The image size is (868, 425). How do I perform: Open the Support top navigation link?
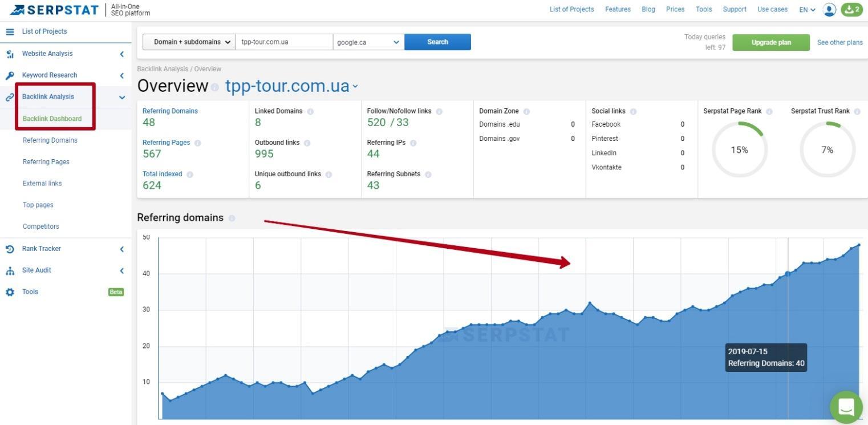coord(735,9)
